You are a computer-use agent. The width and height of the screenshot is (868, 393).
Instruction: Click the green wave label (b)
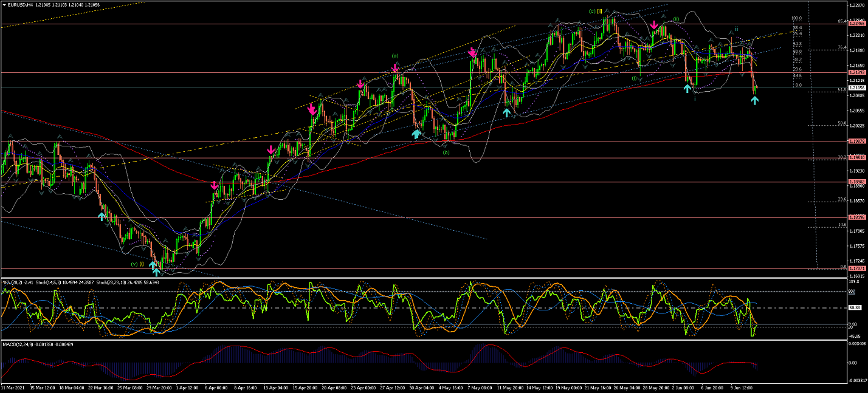[446, 152]
